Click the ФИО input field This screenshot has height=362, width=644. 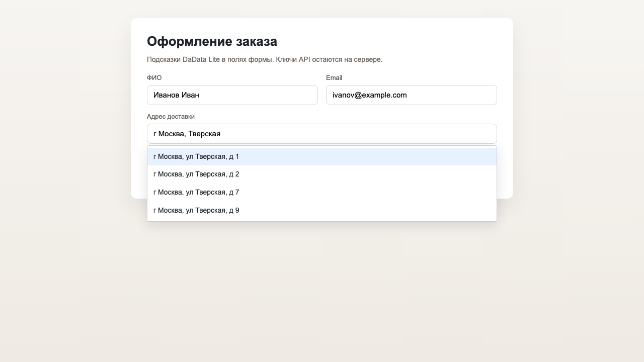(x=232, y=95)
